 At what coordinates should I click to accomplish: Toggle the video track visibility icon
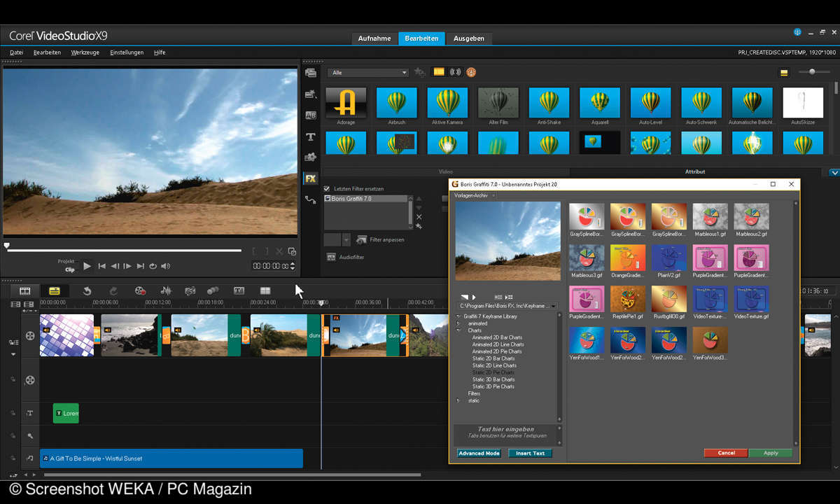(x=30, y=335)
